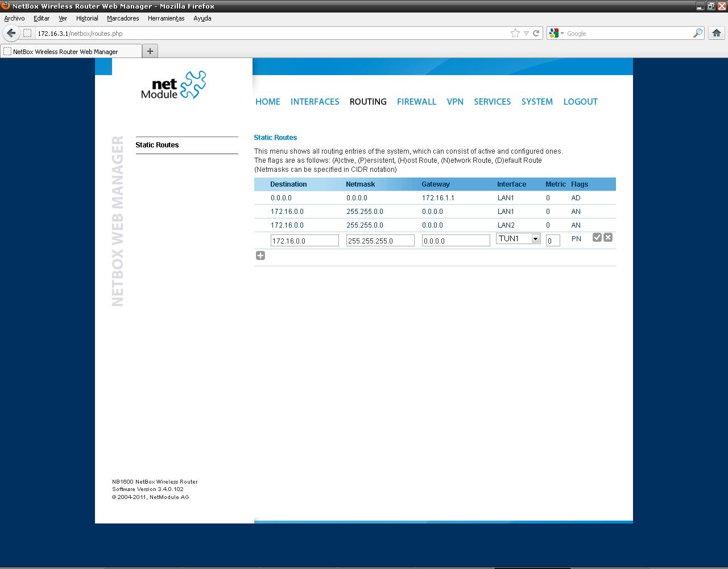This screenshot has height=569, width=728.
Task: Delete the TUN1 route with the X icon
Action: [x=608, y=237]
